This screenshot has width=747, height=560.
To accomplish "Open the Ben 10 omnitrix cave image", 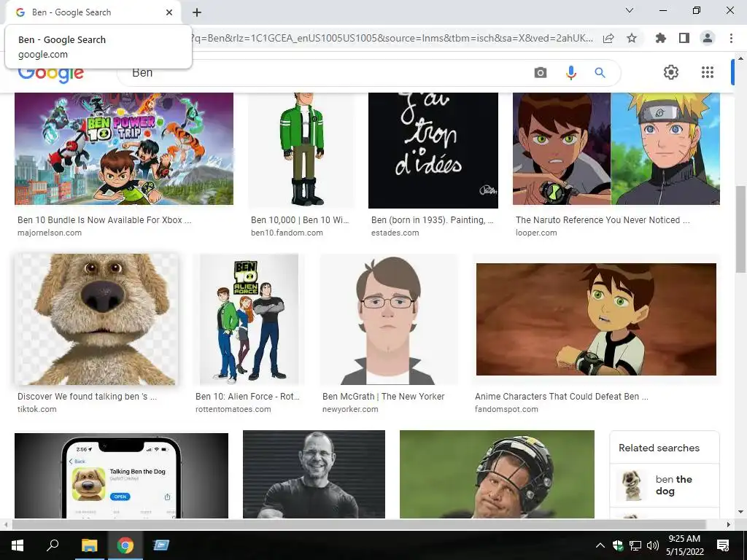I will [596, 319].
